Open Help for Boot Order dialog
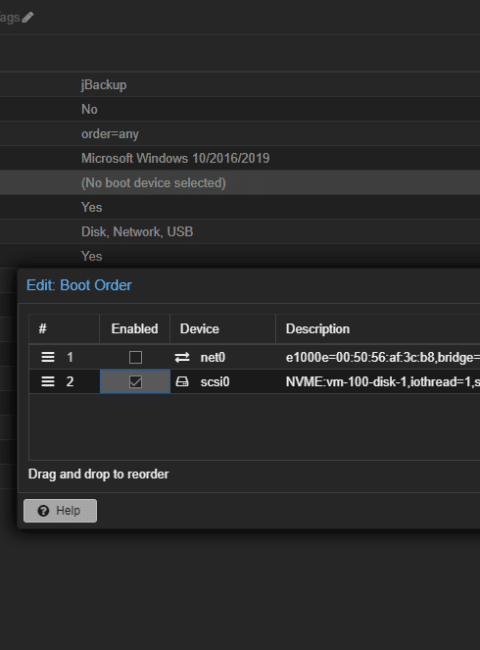The image size is (480, 650). (x=60, y=511)
